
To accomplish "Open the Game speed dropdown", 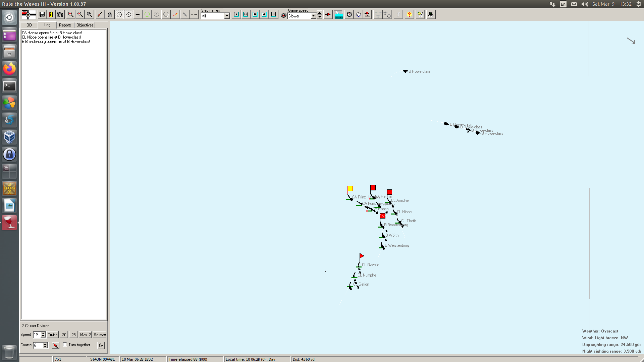I will [x=313, y=16].
